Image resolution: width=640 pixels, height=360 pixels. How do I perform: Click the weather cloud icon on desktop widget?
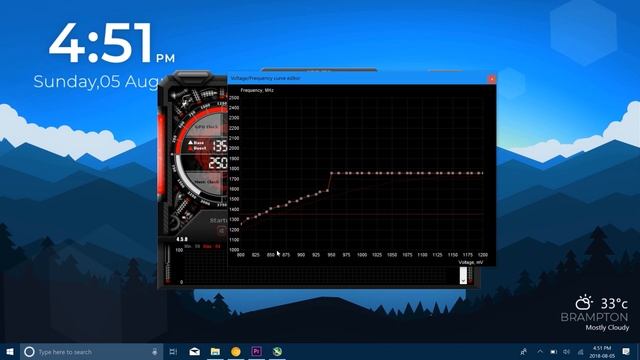(x=584, y=302)
